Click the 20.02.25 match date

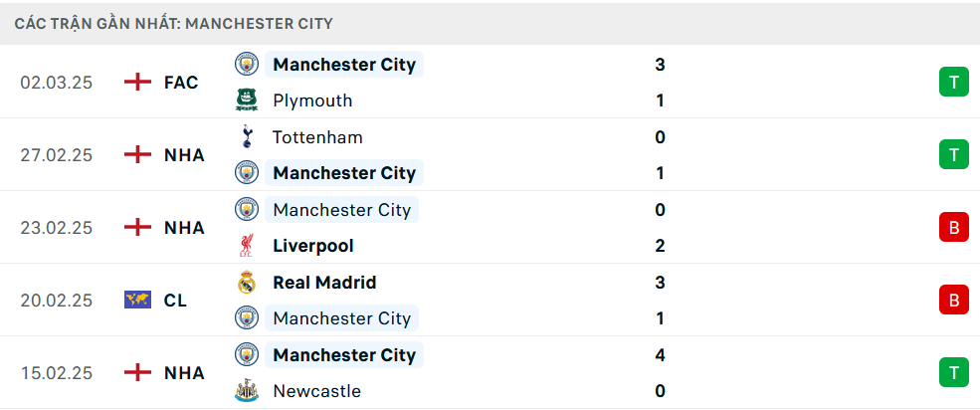56,300
